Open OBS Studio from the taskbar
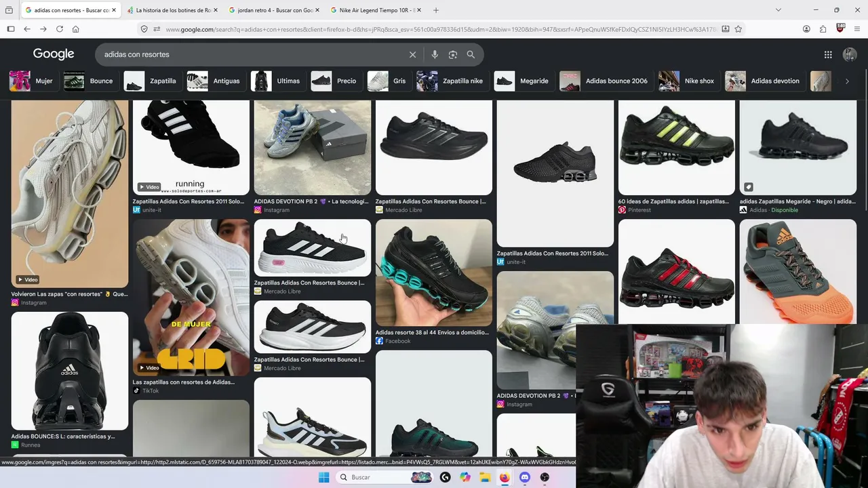 click(x=545, y=477)
